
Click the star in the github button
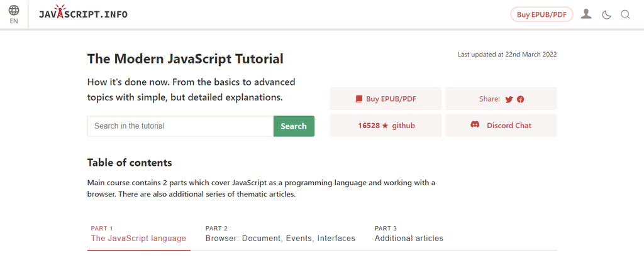(x=385, y=126)
